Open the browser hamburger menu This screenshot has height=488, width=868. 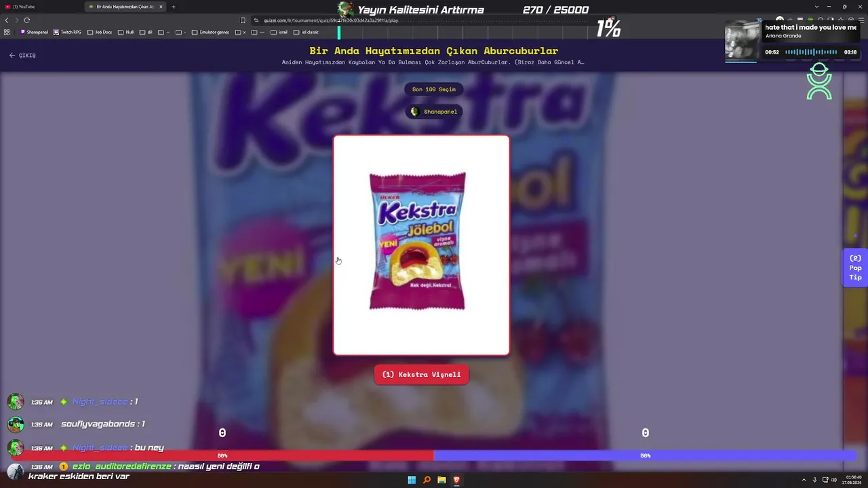(860, 20)
